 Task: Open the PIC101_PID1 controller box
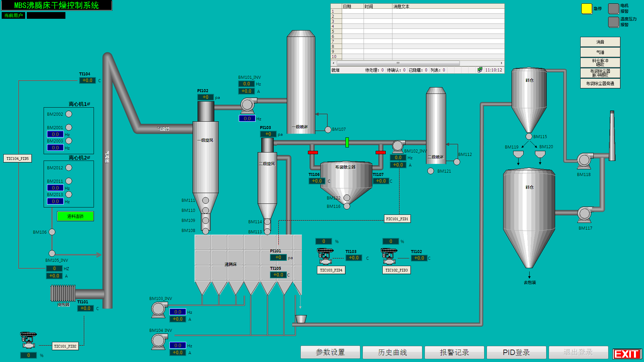point(397,219)
